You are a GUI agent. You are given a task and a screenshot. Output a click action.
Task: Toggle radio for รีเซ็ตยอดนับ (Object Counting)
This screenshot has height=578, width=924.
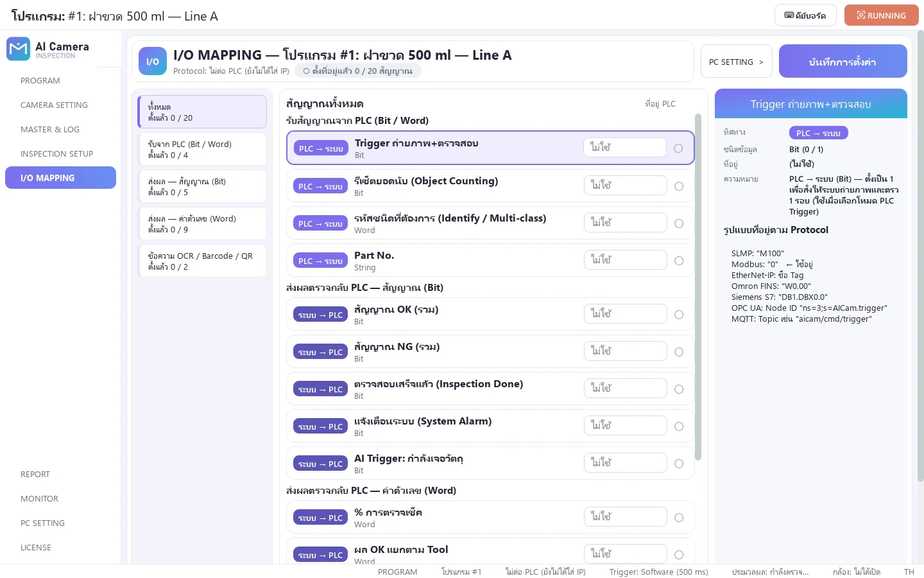point(679,186)
